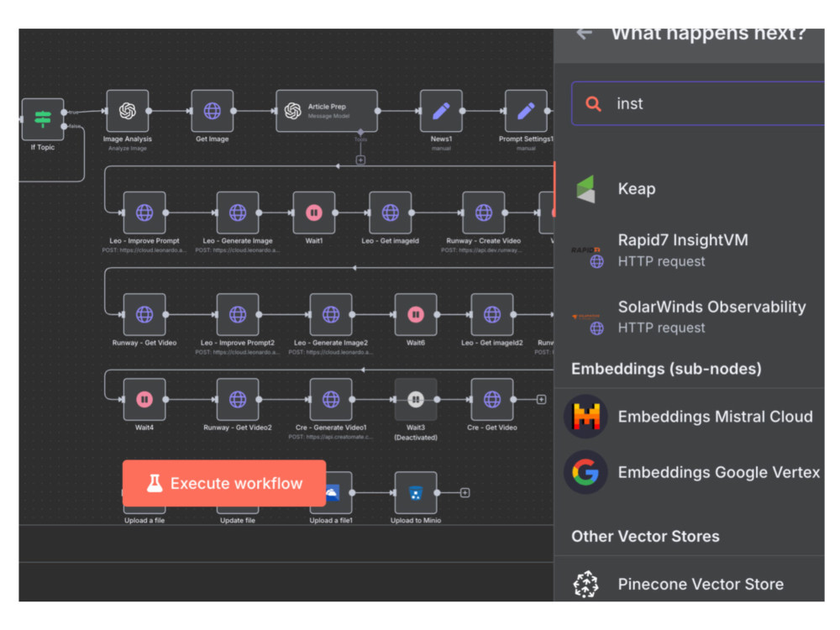The image size is (840, 630).
Task: Select the Leo - Generate Image node
Action: [238, 213]
